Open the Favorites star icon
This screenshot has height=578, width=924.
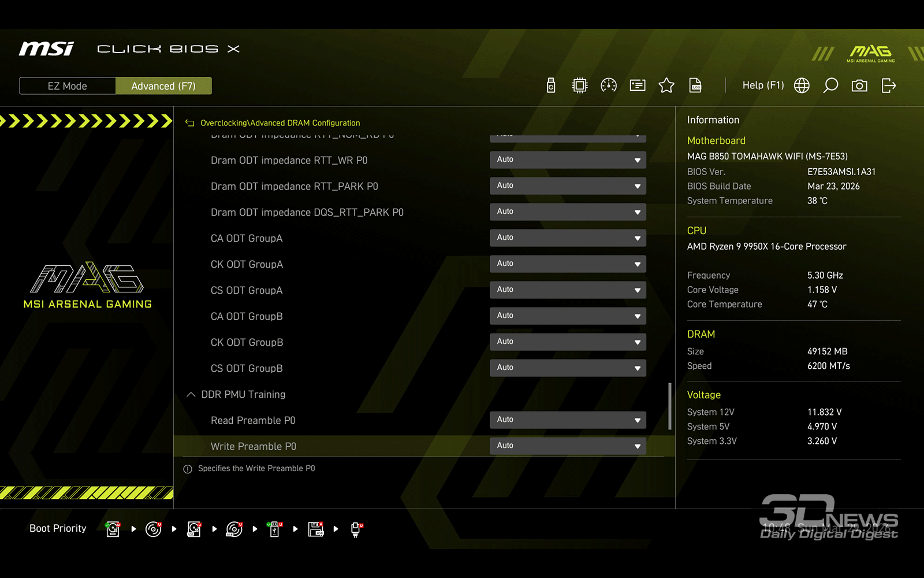coord(666,86)
